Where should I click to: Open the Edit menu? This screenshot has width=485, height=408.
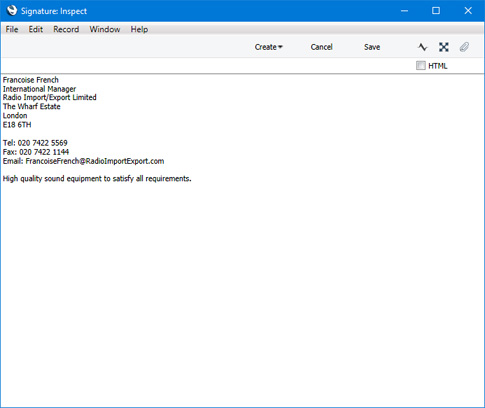[x=35, y=29]
